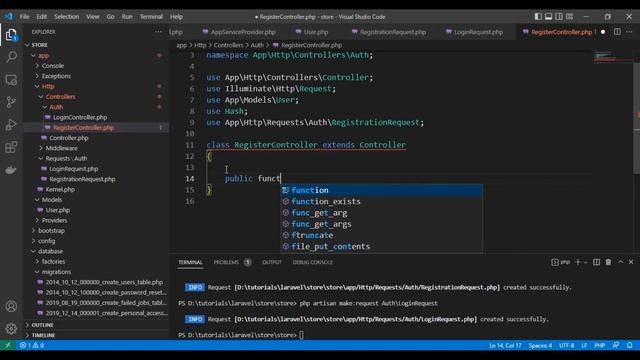The image size is (640, 360).
Task: Click remote window indicator in status bar
Action: coord(7,345)
